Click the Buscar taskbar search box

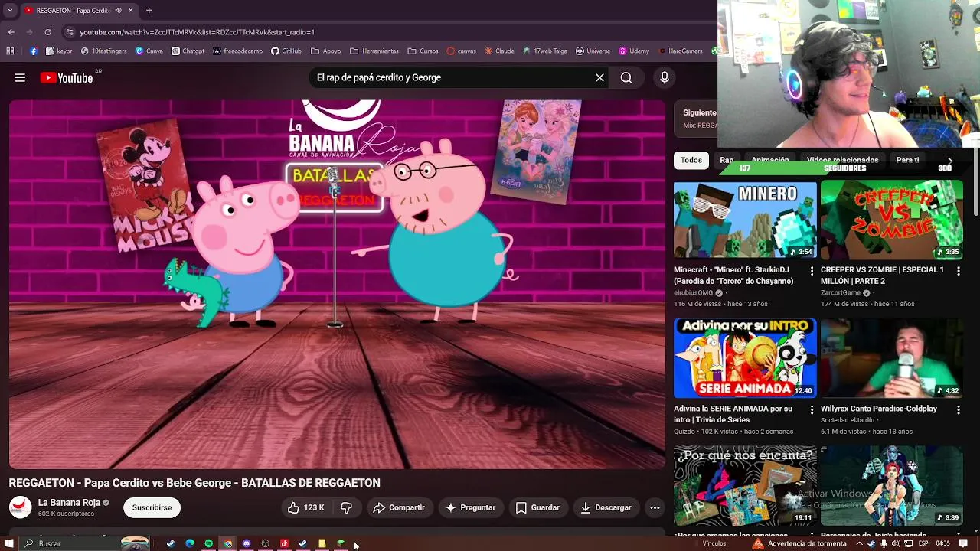(84, 543)
